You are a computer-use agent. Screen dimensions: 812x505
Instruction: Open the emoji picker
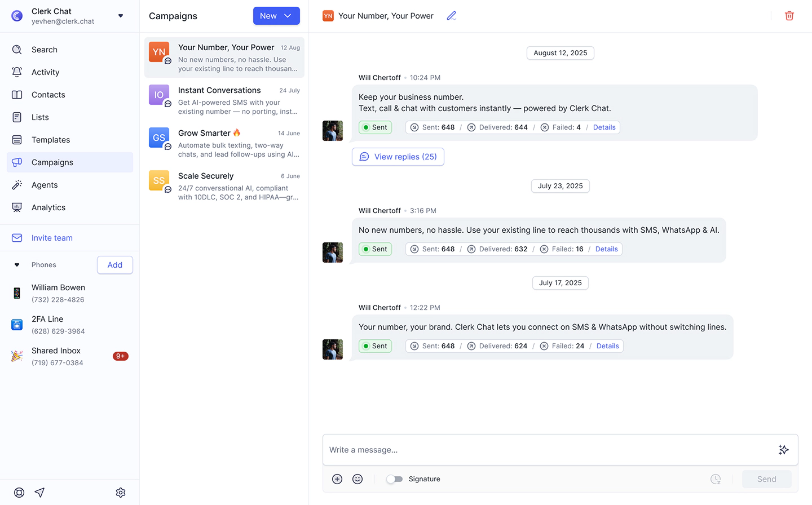pyautogui.click(x=358, y=479)
